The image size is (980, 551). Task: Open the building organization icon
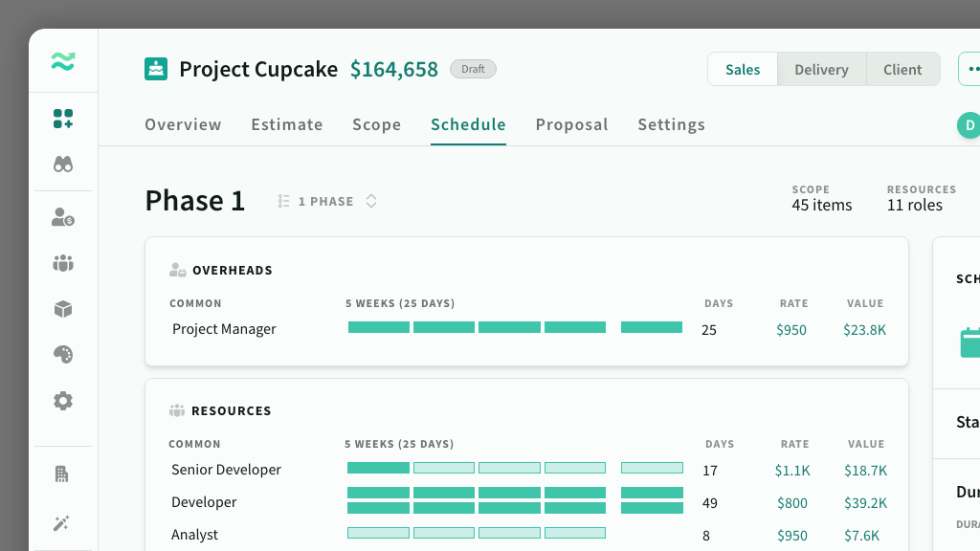click(x=63, y=474)
